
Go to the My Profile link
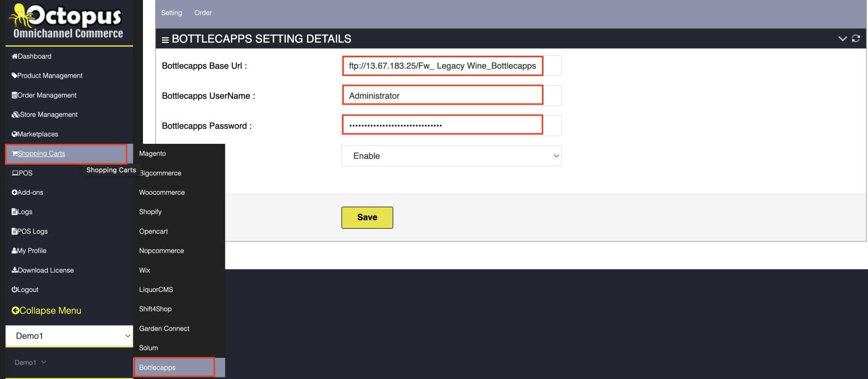[x=32, y=251]
